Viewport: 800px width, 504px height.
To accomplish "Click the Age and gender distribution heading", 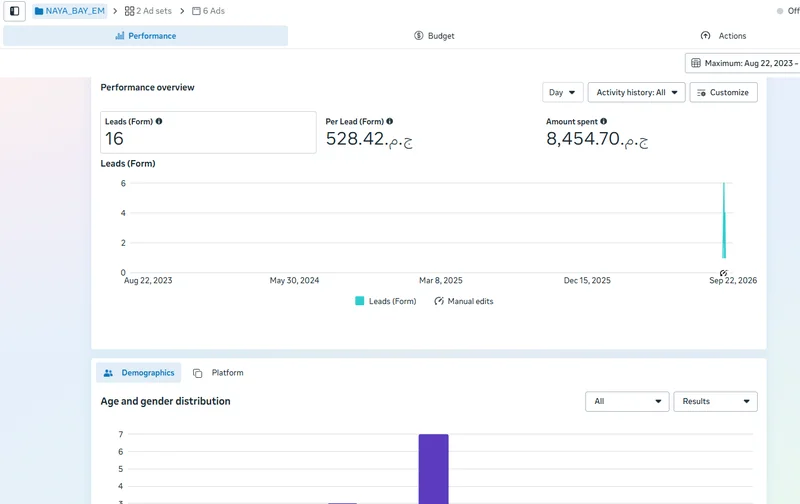I will (165, 401).
